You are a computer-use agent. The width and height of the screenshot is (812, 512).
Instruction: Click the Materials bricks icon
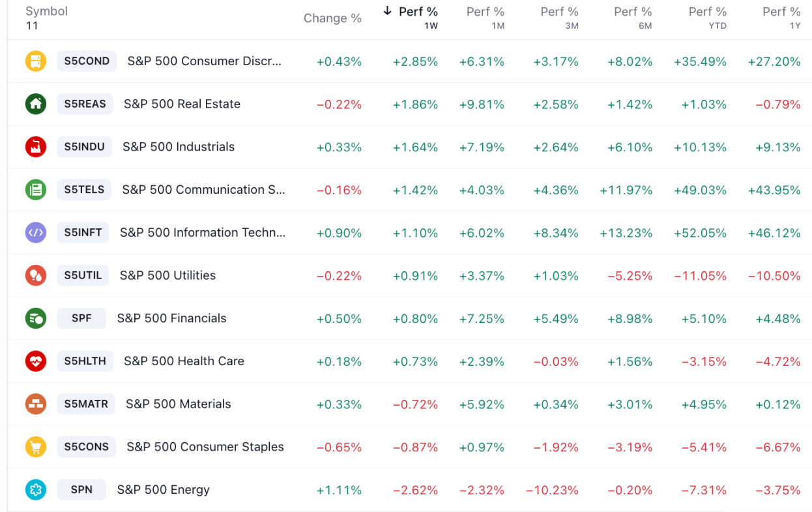click(x=36, y=404)
